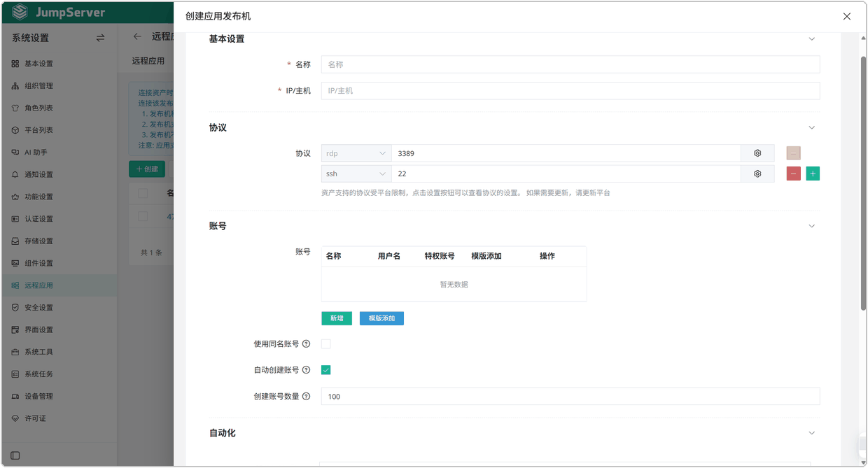
Task: Add a protocol row with green plus button
Action: pos(813,173)
